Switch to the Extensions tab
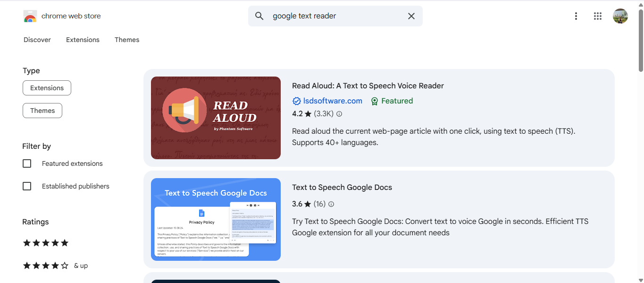The image size is (644, 283). (x=82, y=40)
